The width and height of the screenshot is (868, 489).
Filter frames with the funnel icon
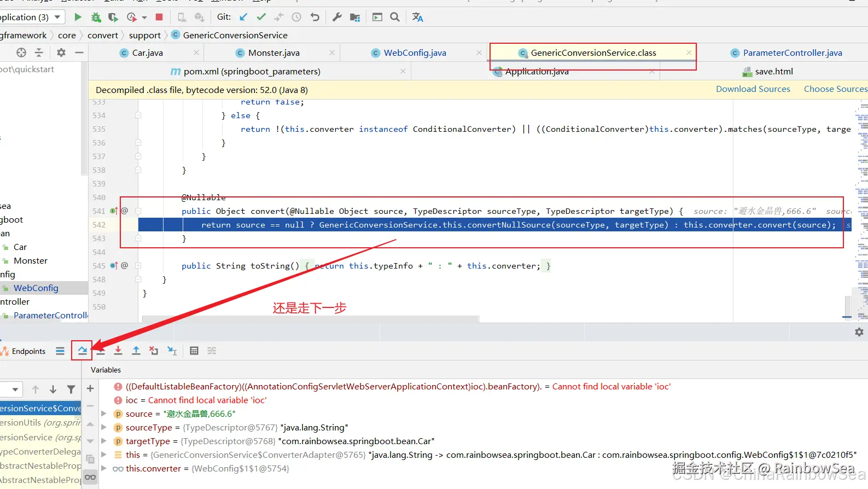click(x=71, y=389)
